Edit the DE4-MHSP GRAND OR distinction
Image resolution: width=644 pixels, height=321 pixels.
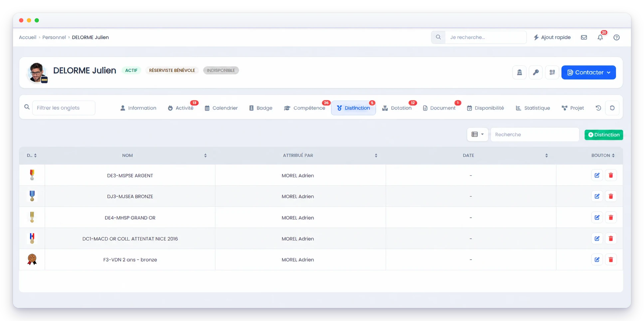pyautogui.click(x=597, y=217)
